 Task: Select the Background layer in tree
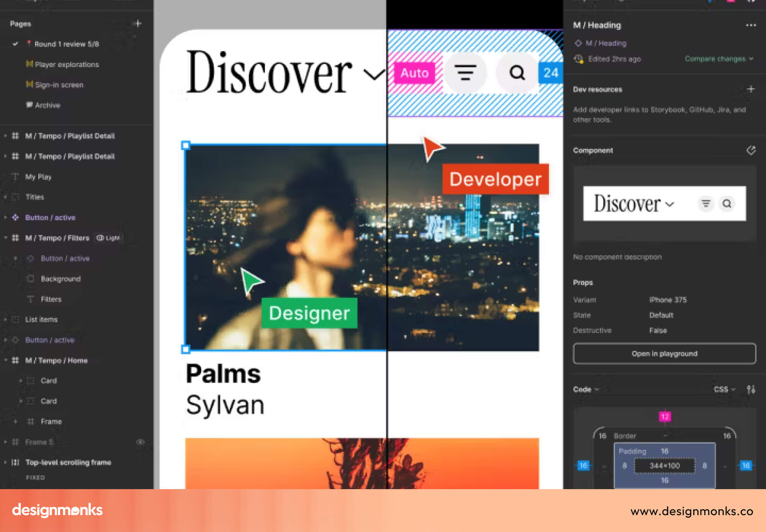[x=61, y=279]
